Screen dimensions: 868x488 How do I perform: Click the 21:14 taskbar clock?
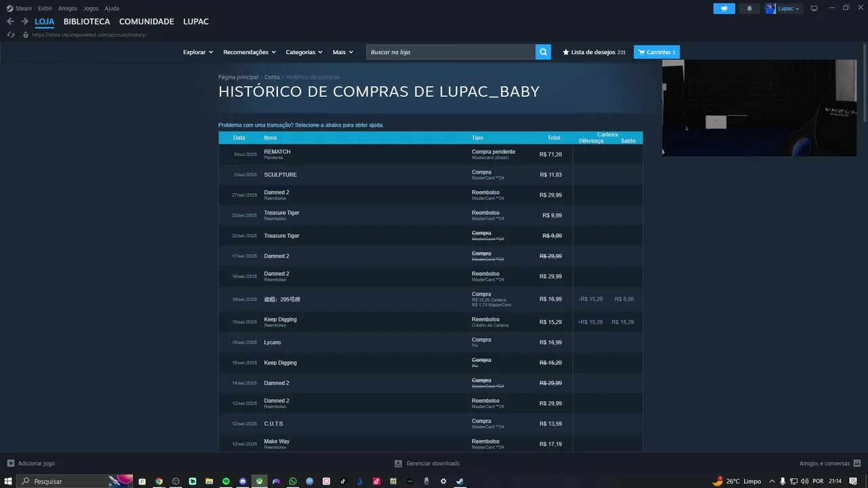(835, 481)
